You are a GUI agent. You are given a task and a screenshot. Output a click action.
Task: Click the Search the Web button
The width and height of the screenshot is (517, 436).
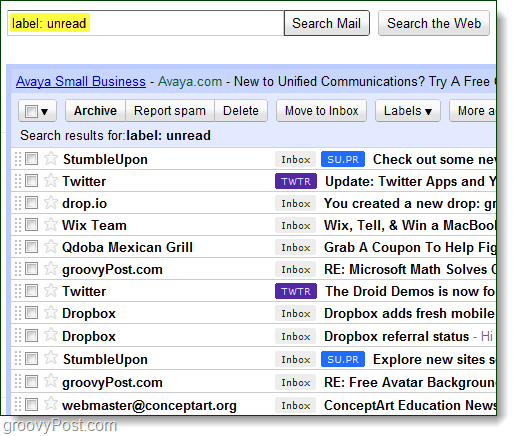point(434,23)
